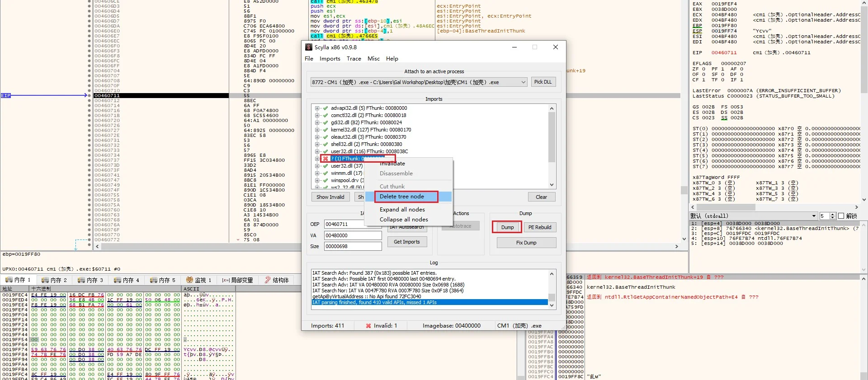Open the Misc menu in Scylla
868x380 pixels.
coord(374,59)
